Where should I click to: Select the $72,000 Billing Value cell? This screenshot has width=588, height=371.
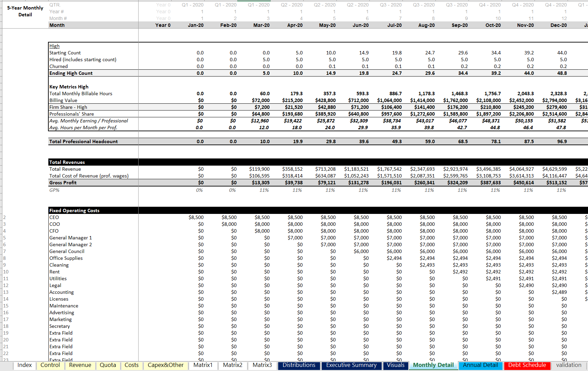(x=261, y=100)
